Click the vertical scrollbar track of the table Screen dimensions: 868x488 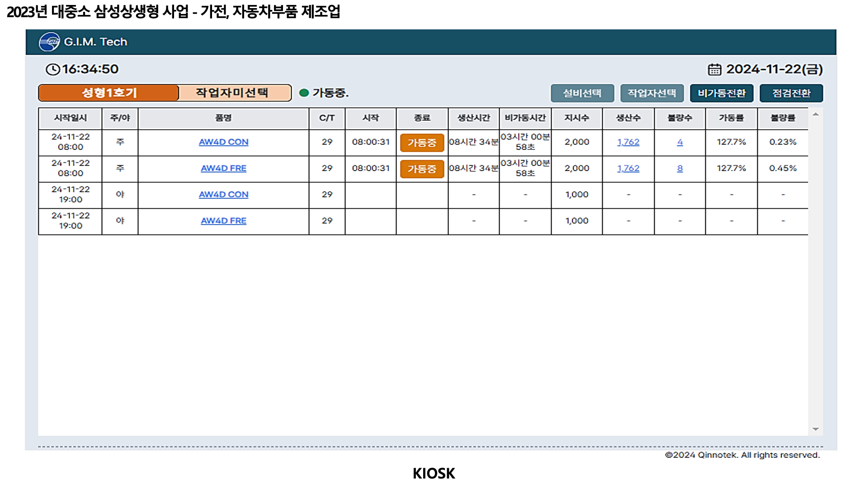(x=816, y=271)
